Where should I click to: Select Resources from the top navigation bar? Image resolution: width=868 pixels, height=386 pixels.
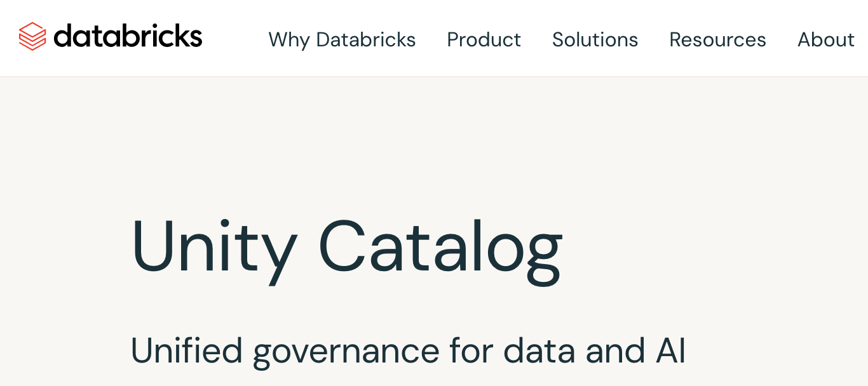717,39
